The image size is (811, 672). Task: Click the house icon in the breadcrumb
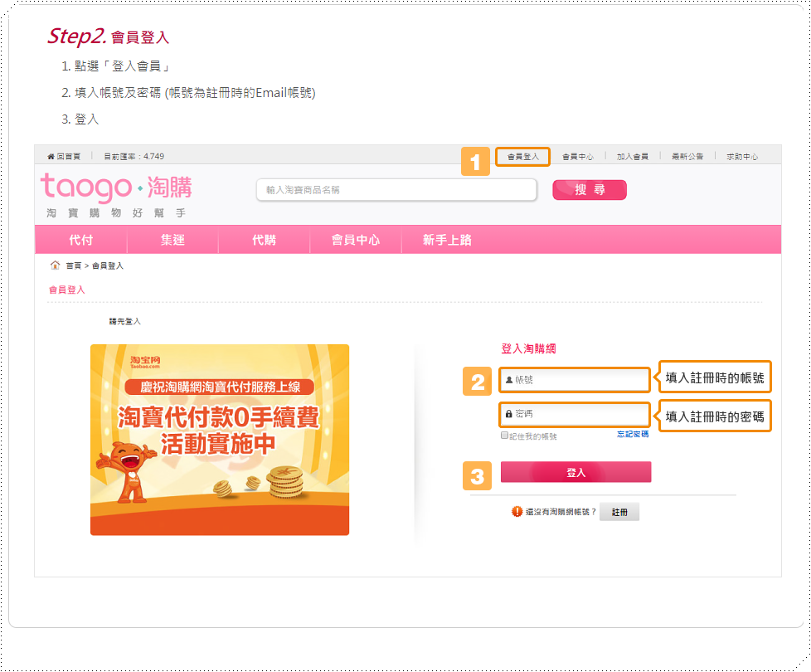point(55,265)
